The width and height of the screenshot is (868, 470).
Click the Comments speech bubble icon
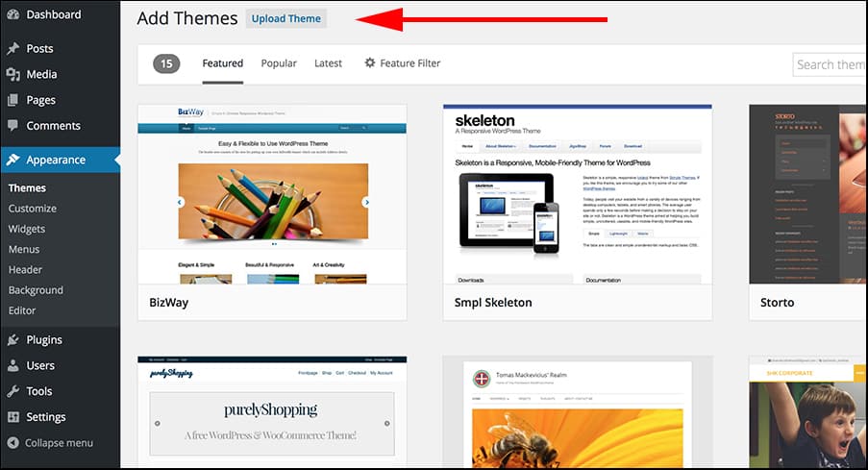pos(13,126)
